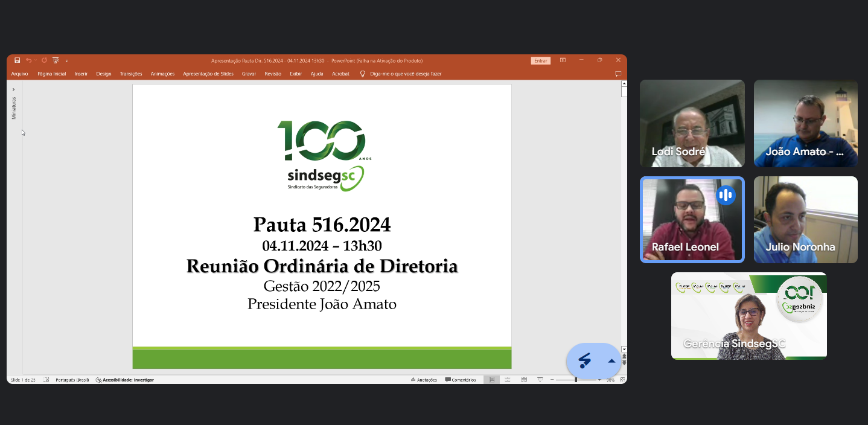868x425 pixels.
Task: Open the Transições ribbon tab
Action: coord(130,74)
